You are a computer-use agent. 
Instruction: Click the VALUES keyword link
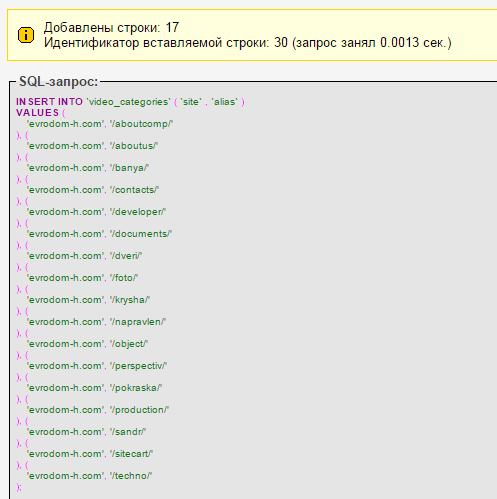pos(37,113)
